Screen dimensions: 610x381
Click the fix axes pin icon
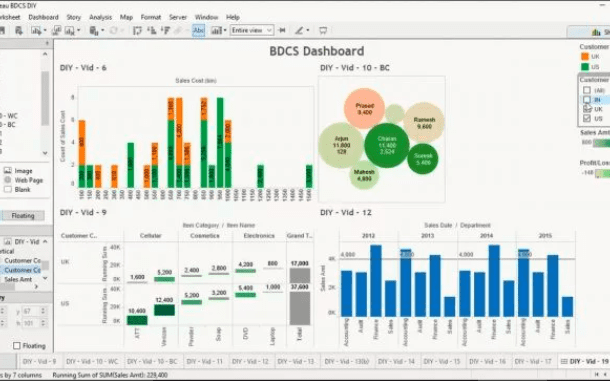(x=282, y=30)
